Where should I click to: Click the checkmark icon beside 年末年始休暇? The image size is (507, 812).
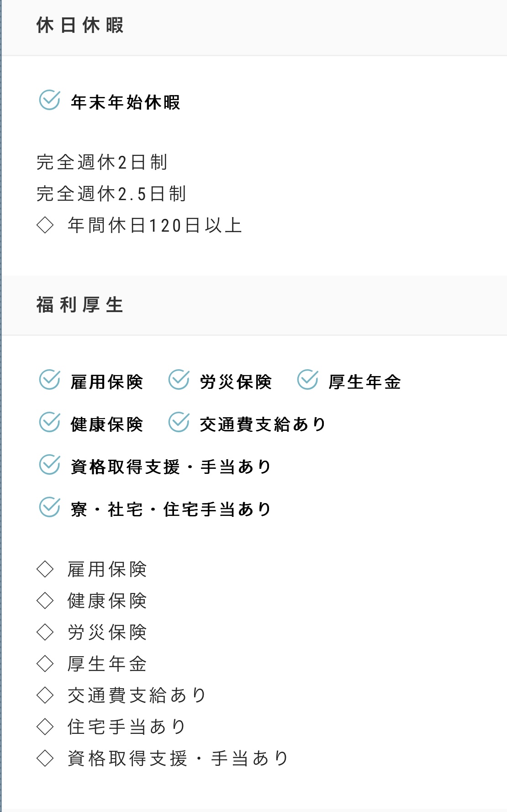[49, 101]
